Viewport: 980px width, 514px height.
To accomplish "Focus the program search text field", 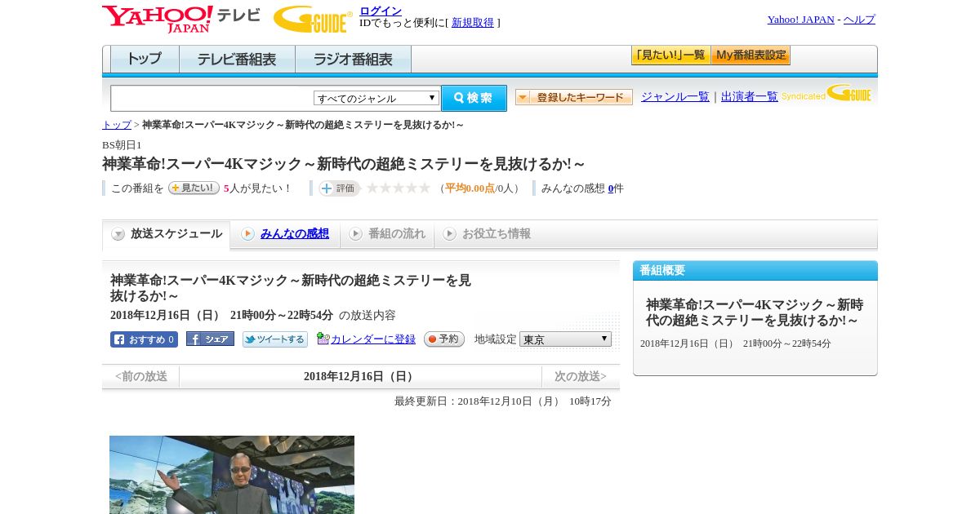I will coord(212,98).
